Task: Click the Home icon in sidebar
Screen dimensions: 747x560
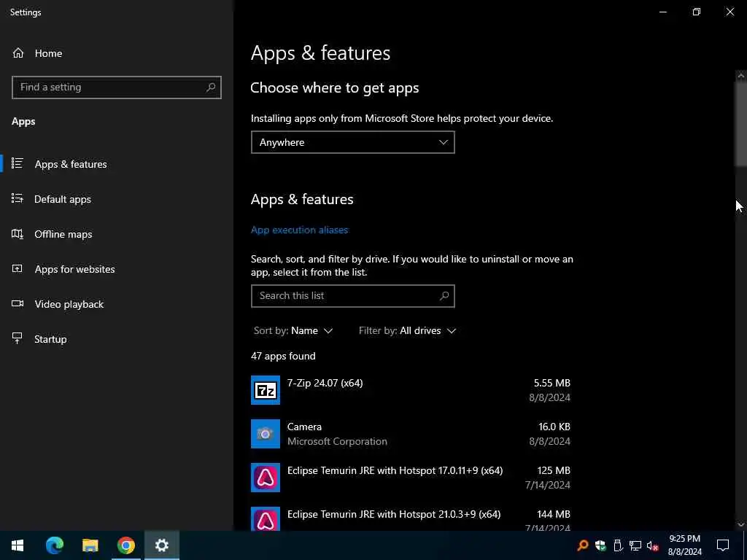Action: [x=18, y=52]
